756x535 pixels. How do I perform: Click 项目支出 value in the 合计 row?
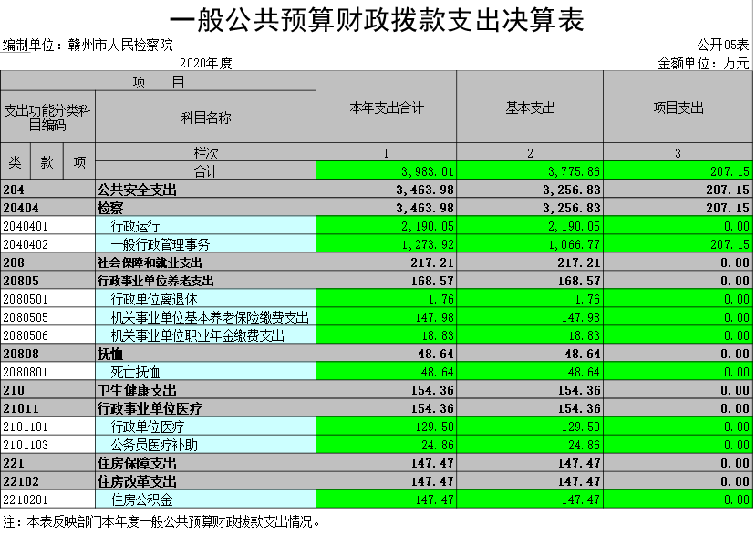(730, 171)
